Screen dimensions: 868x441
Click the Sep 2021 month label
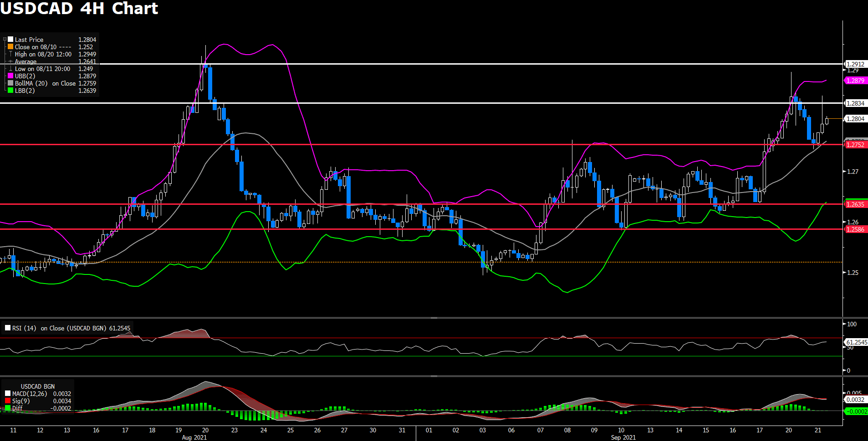623,437
